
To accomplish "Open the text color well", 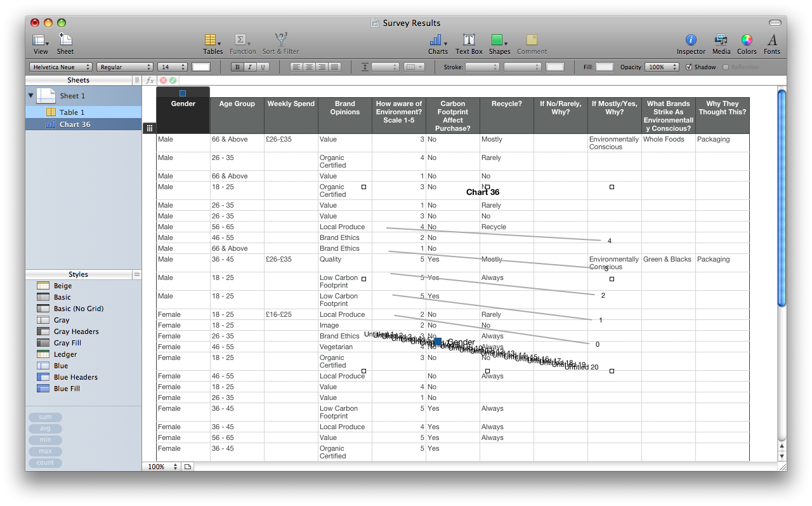I will 201,67.
